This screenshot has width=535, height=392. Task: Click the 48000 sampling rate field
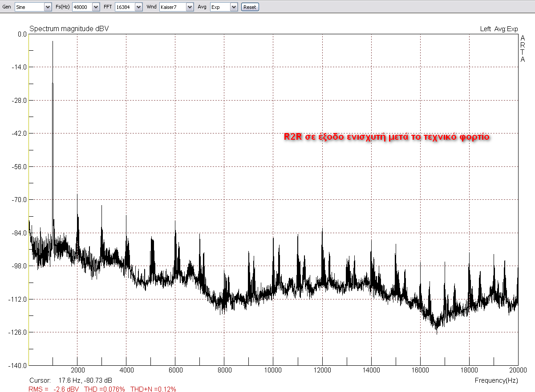click(82, 7)
